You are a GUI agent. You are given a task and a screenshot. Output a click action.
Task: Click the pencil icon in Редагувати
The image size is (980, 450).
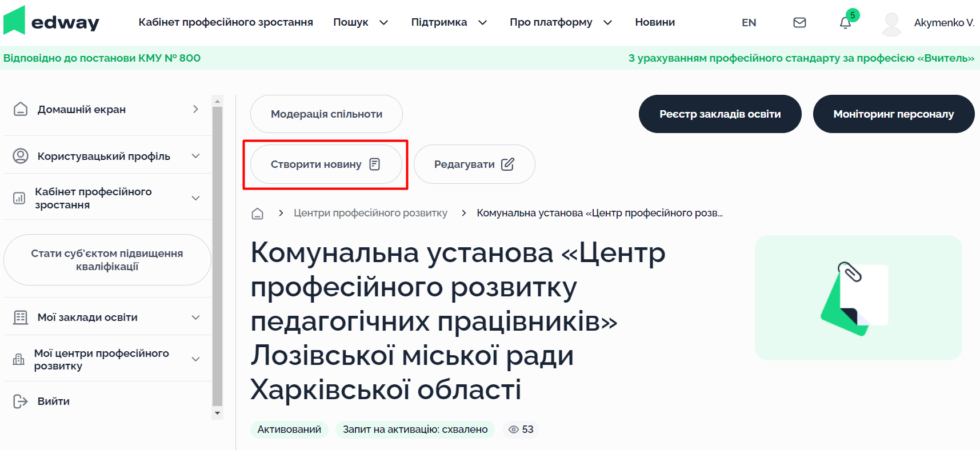click(x=507, y=164)
